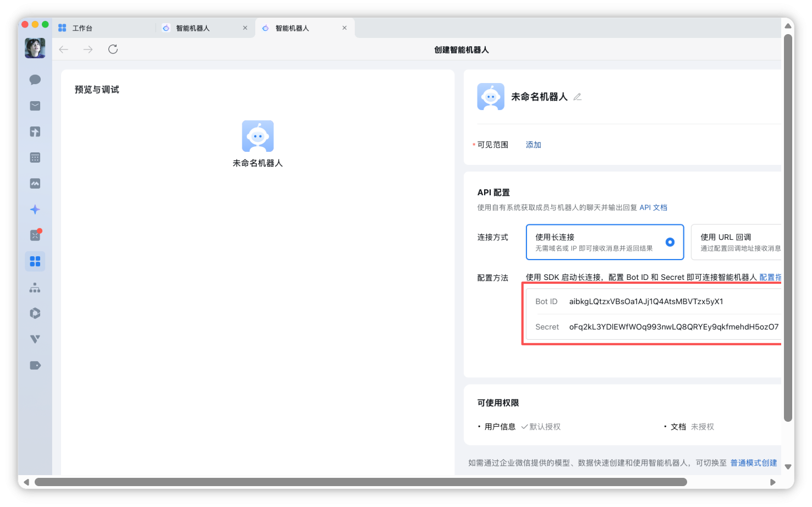The height and width of the screenshot is (507, 812).
Task: Switch to the 工作台 tab
Action: (x=83, y=28)
